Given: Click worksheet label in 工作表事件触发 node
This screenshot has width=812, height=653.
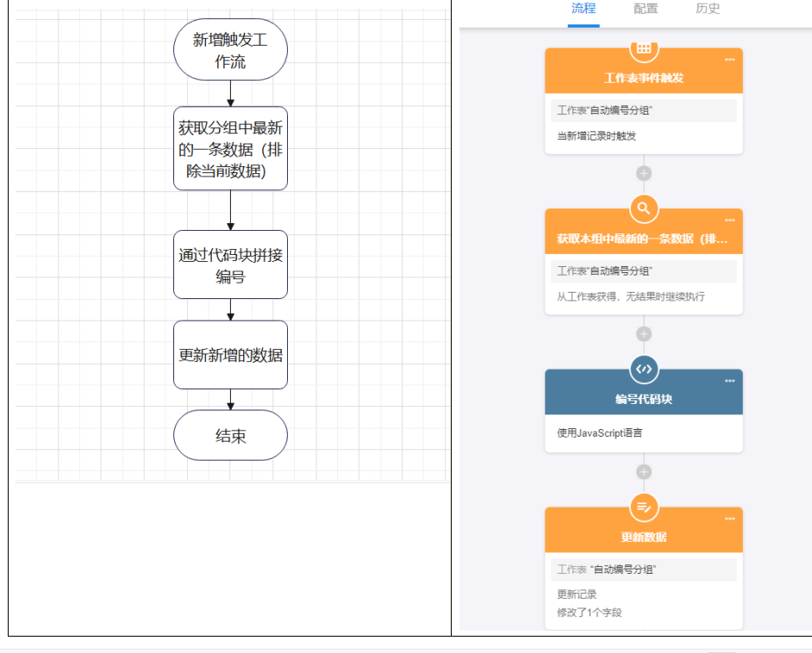Looking at the screenshot, I should tap(644, 111).
